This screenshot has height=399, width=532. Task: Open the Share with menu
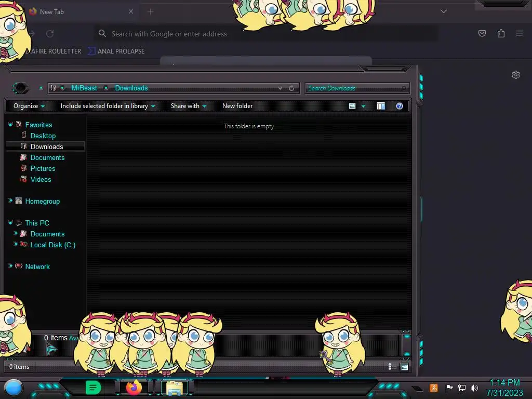(189, 106)
